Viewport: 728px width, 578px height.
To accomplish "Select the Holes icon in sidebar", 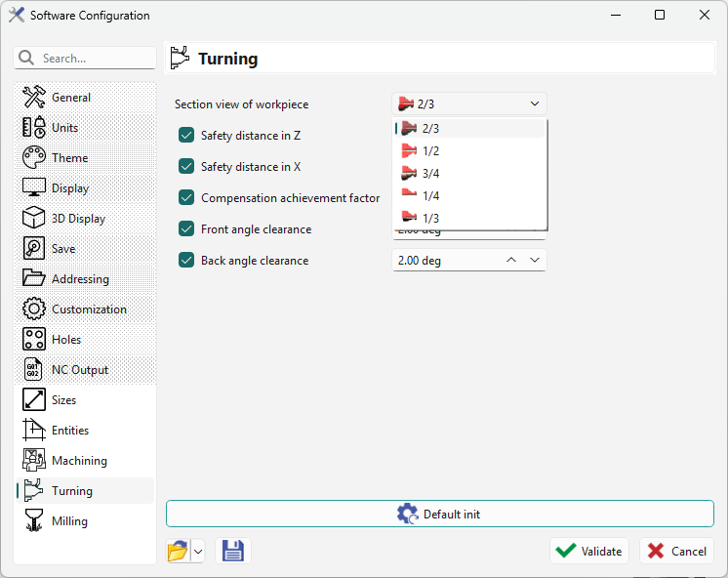I will pos(34,340).
